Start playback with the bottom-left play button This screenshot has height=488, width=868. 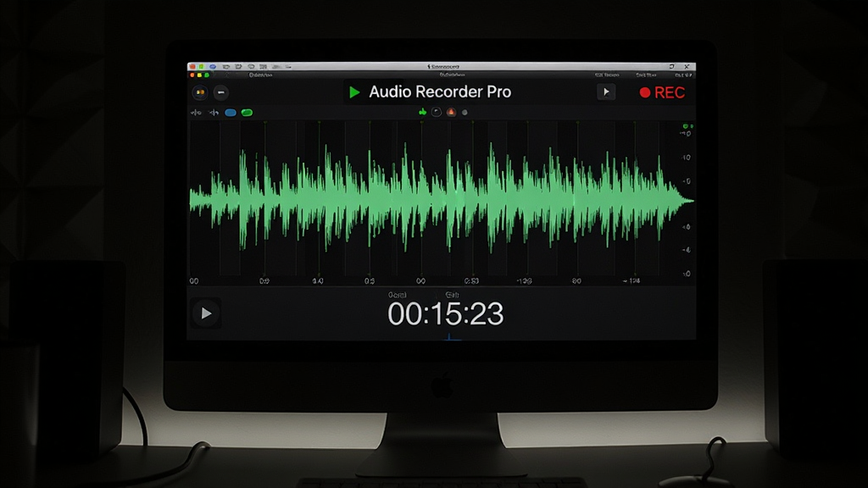point(206,313)
